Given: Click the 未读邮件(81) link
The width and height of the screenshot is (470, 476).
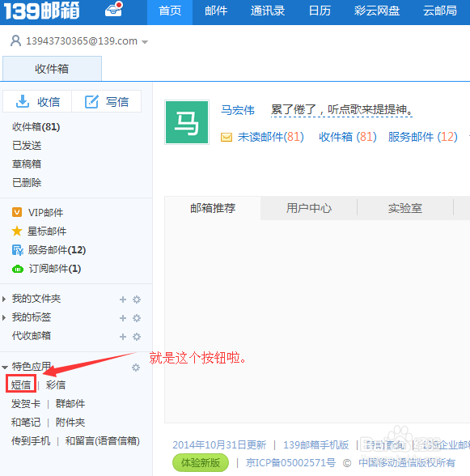Looking at the screenshot, I should (x=271, y=138).
